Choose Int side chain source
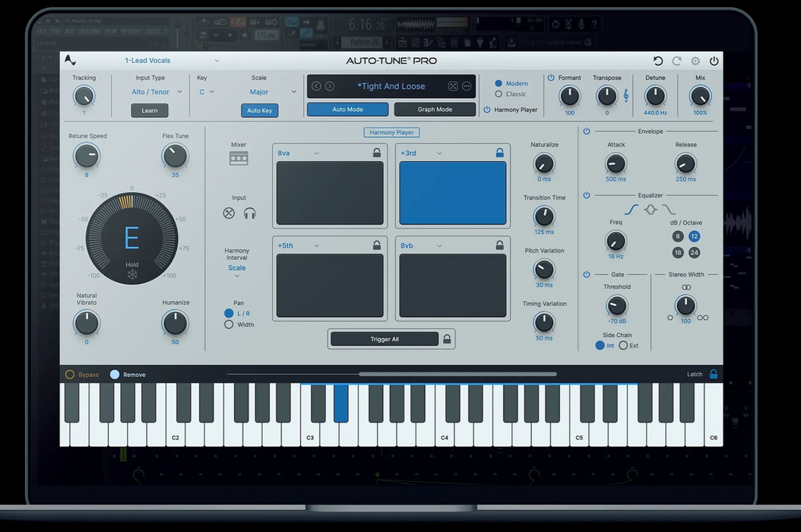This screenshot has width=801, height=532. coord(600,346)
